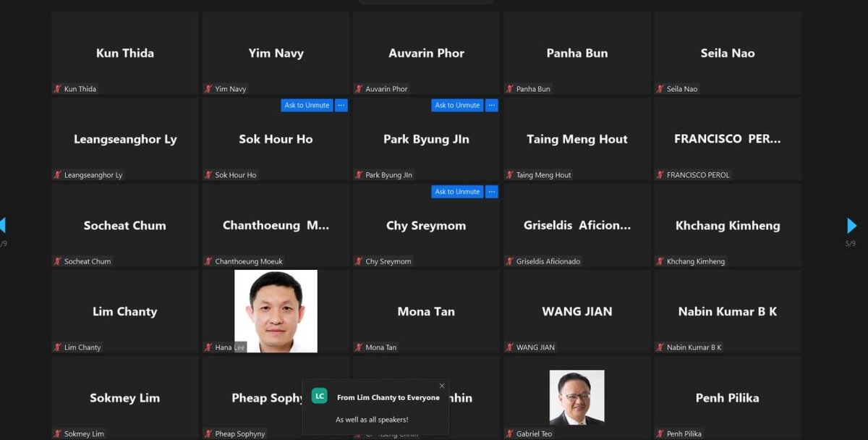Screen dimensions: 868x440
Task: Go to previous gallery page arrow
Action: (2, 226)
